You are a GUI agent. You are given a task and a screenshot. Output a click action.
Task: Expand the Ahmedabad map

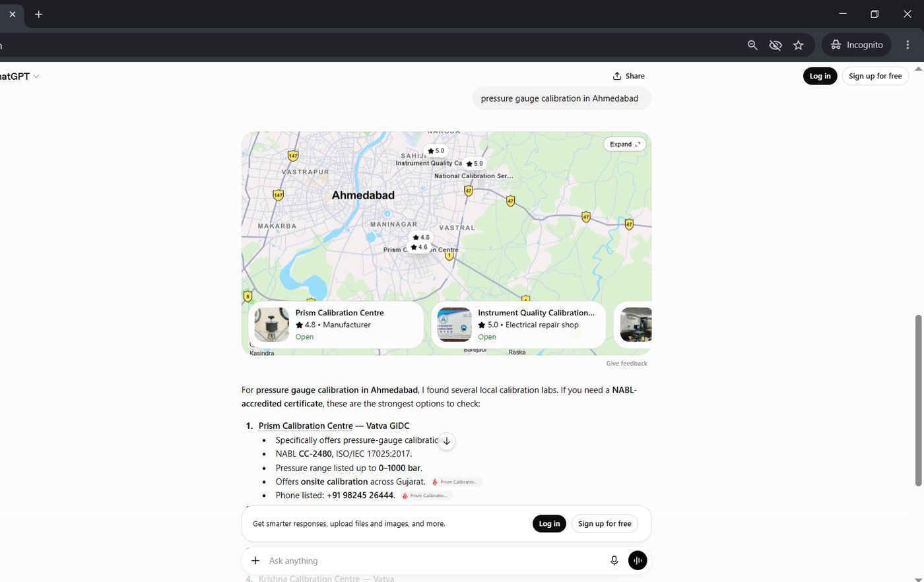[x=625, y=145]
